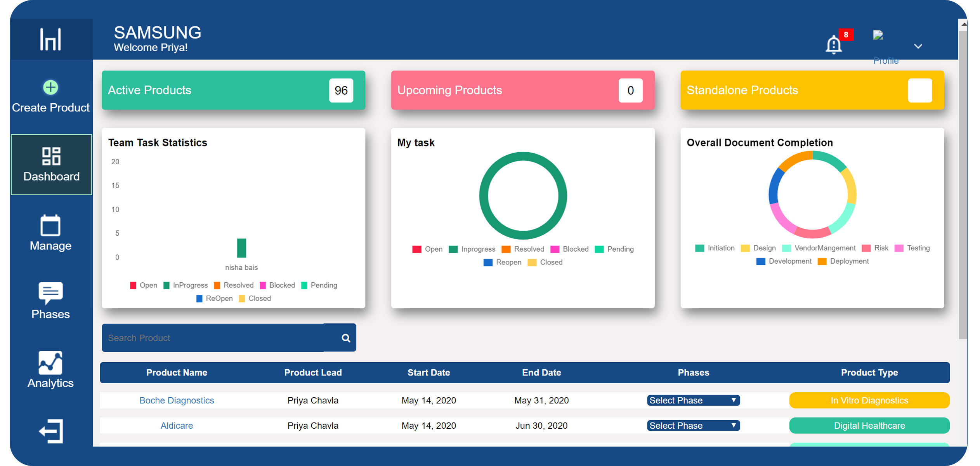Open the Analytics chart icon
This screenshot has height=466, width=980.
coord(50,362)
